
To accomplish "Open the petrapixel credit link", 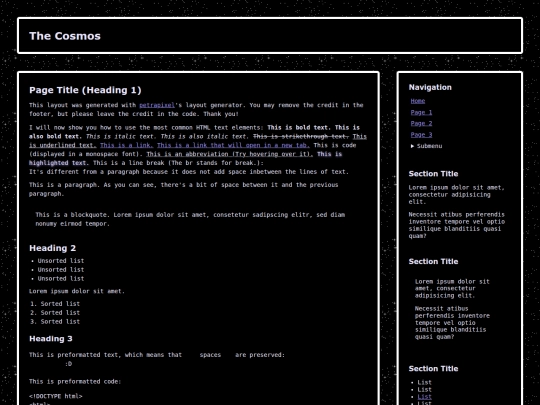I will [157, 105].
